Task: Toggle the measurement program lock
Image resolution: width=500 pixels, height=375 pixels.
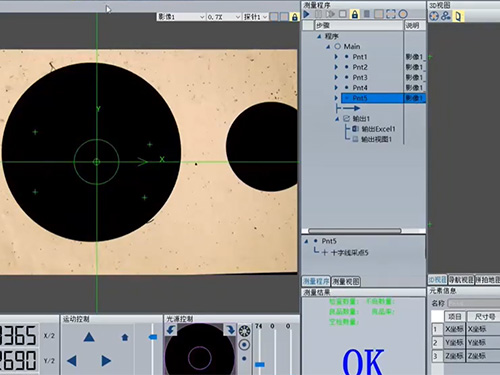Action: [355, 14]
